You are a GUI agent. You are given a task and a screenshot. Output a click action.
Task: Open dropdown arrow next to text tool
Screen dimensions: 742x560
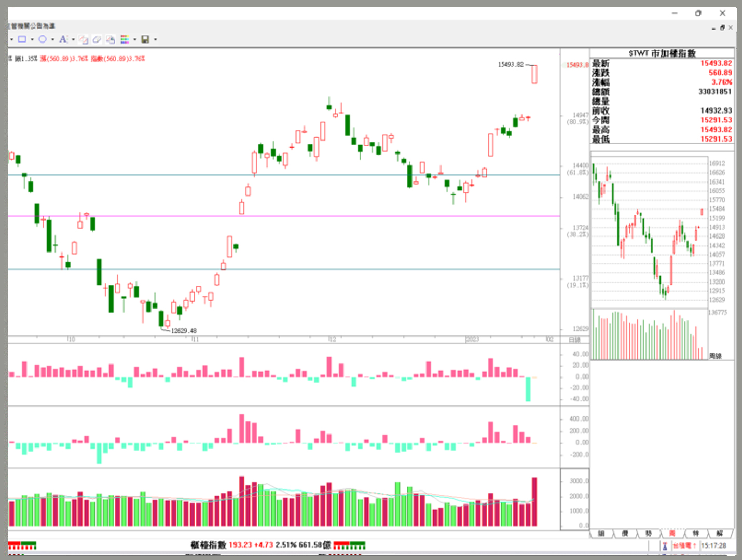pyautogui.click(x=73, y=39)
